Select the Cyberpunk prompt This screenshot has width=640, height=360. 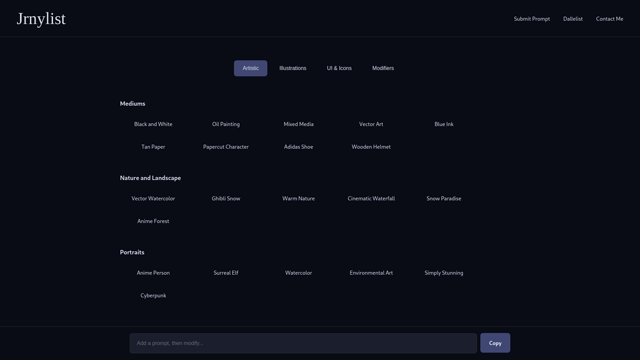(153, 295)
